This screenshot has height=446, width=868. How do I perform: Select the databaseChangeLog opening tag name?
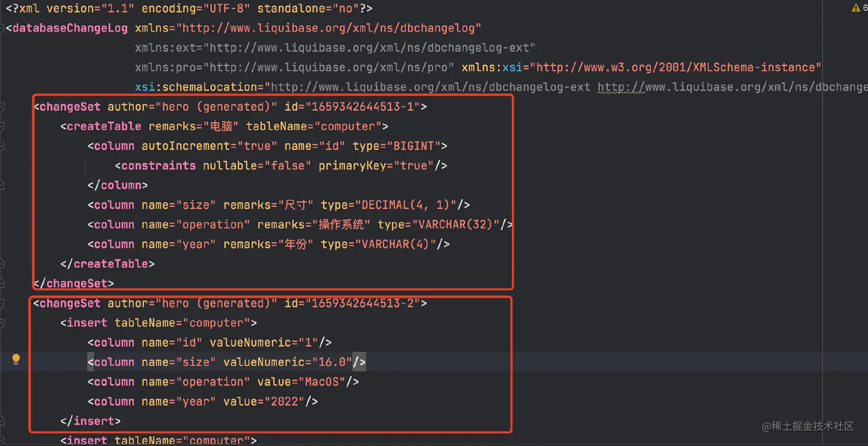pos(70,28)
